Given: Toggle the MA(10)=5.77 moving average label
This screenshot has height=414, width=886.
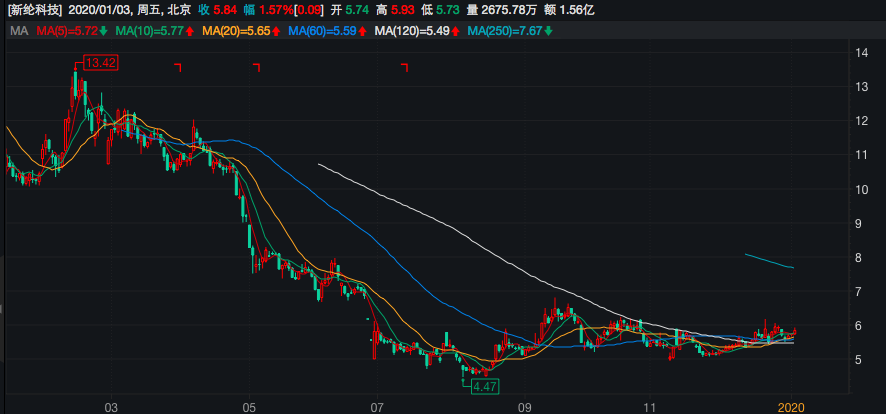Looking at the screenshot, I should click(147, 31).
